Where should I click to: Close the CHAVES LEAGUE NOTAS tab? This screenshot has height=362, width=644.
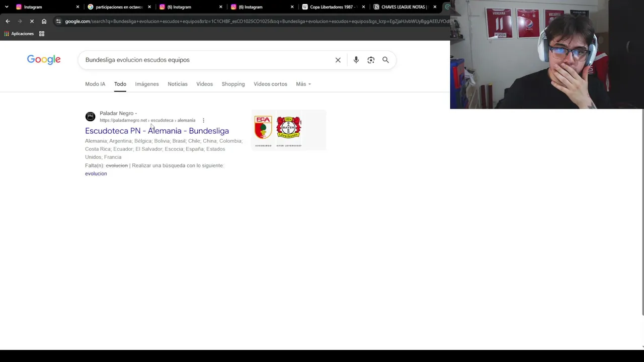pyautogui.click(x=435, y=7)
